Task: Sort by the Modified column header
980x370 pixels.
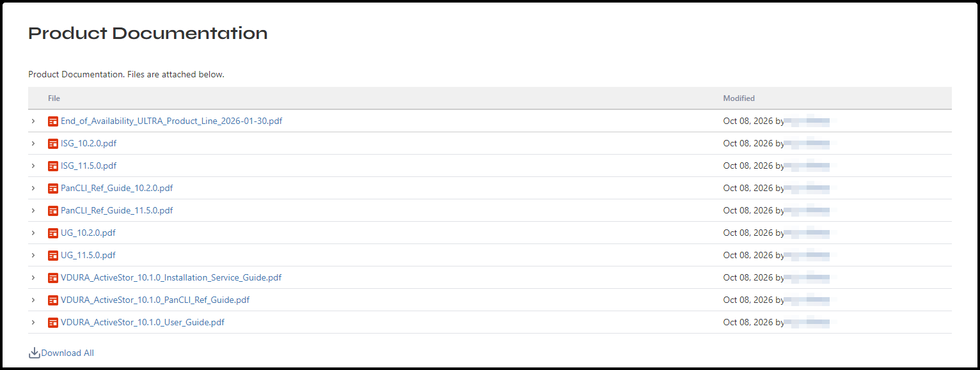Action: (x=739, y=98)
